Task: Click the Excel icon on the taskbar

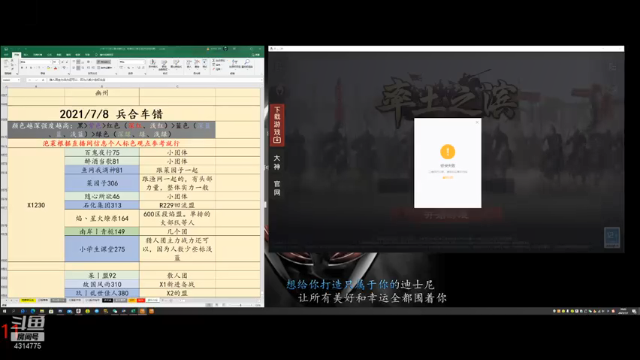Action: point(133,311)
